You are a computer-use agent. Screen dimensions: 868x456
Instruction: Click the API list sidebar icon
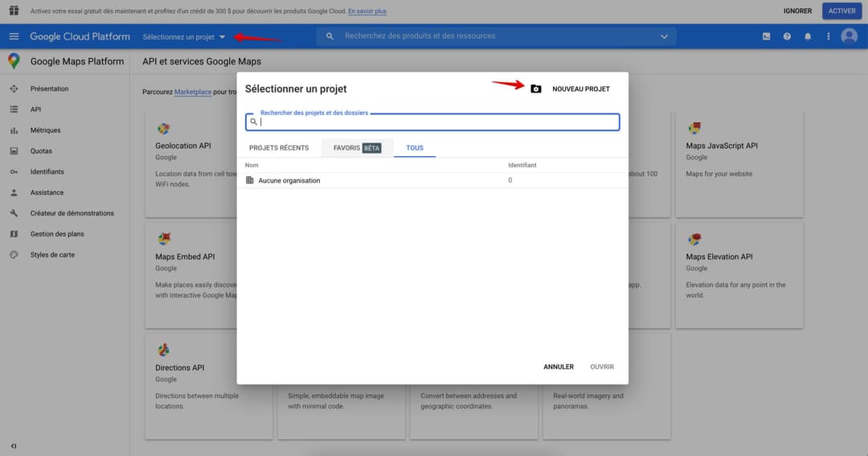pos(14,109)
